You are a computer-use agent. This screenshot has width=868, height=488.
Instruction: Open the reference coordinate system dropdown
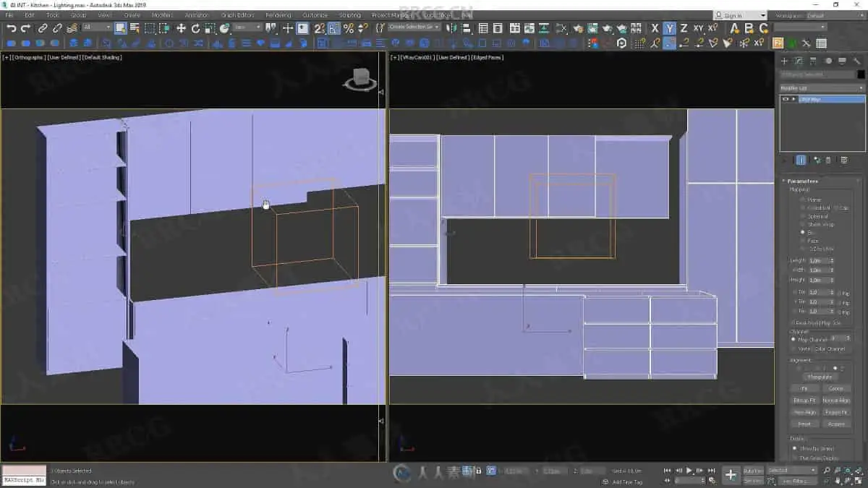[247, 27]
